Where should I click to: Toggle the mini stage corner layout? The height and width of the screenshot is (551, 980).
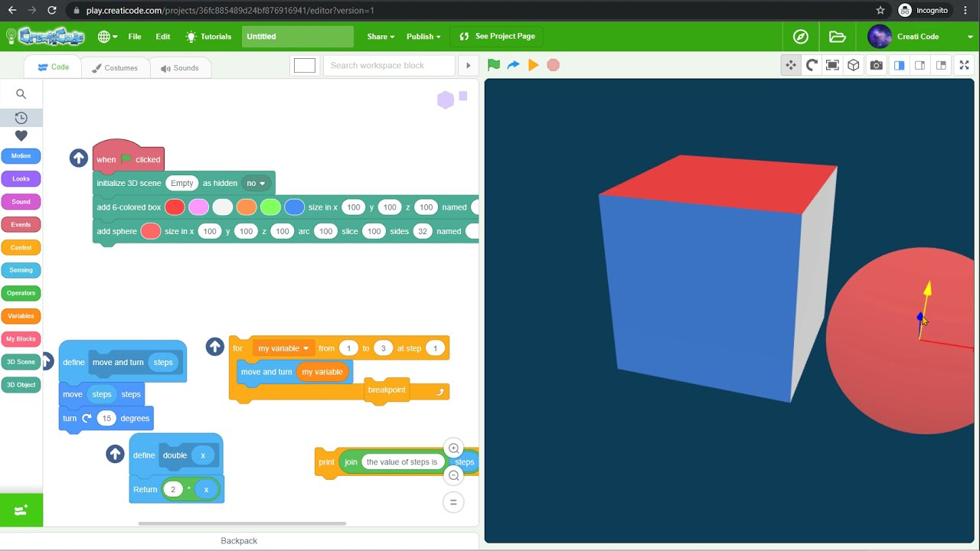(x=942, y=65)
